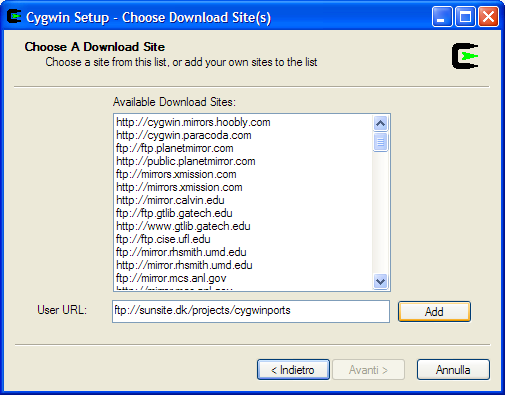The height and width of the screenshot is (395, 505).
Task: Close the Cygwin Setup window
Action: [488, 17]
